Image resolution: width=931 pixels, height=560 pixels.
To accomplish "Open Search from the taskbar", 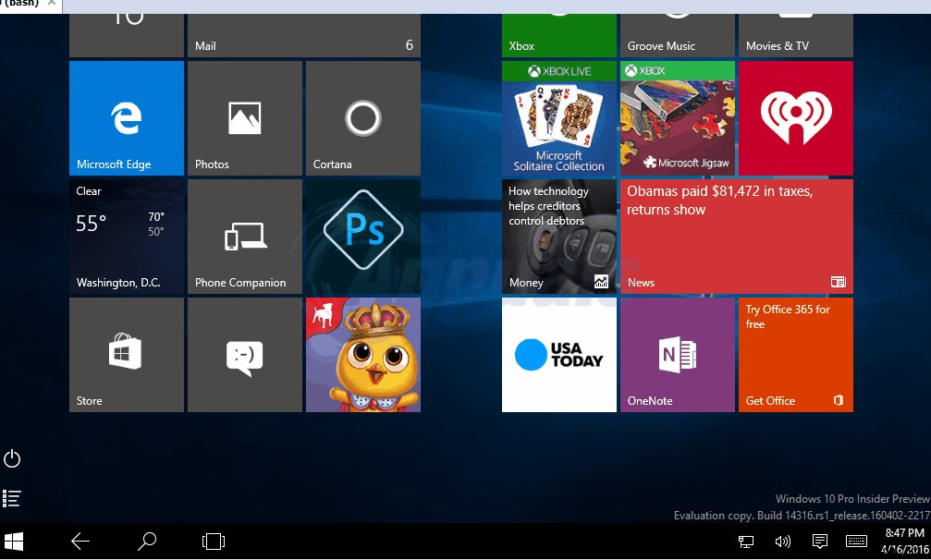I will [x=146, y=541].
